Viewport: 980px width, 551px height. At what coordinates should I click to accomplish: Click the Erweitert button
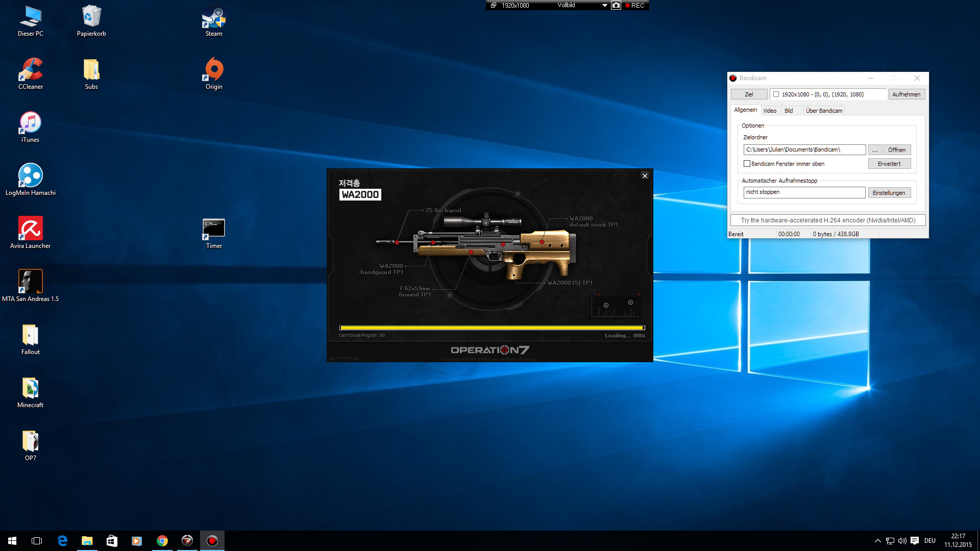[889, 164]
